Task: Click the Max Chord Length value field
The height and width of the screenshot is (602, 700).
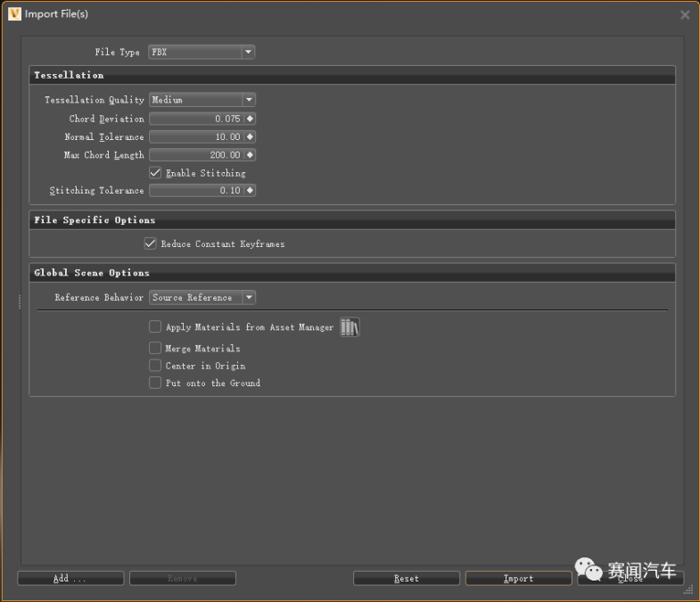Action: [x=196, y=155]
